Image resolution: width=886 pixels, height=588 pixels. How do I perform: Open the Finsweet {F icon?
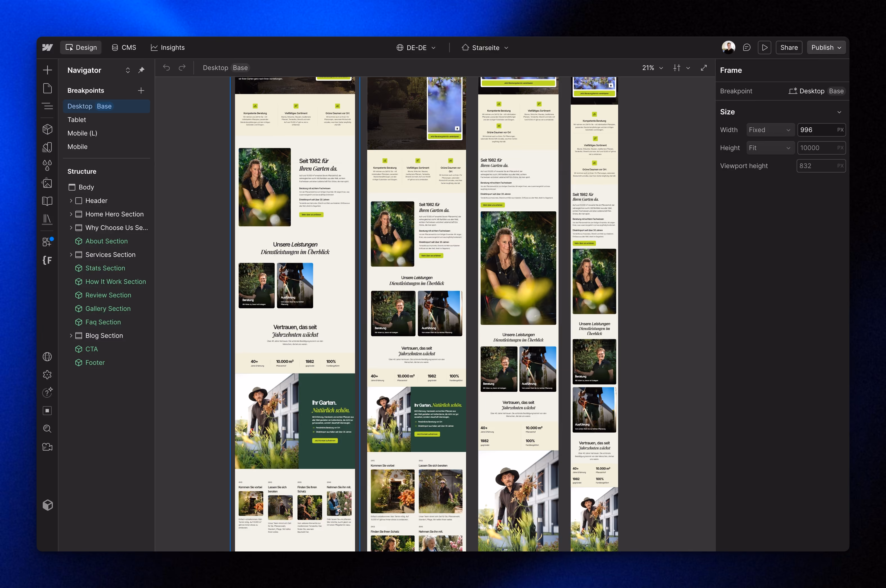47,260
